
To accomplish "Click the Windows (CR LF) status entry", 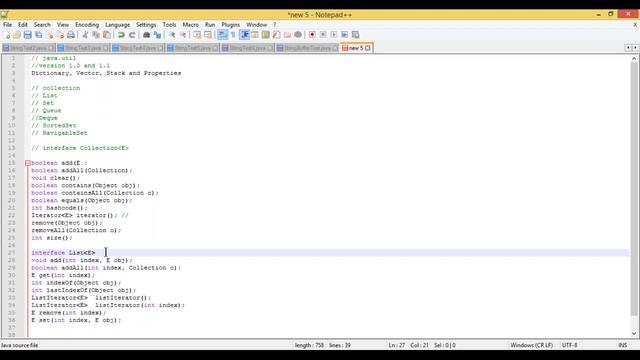I will 531,345.
